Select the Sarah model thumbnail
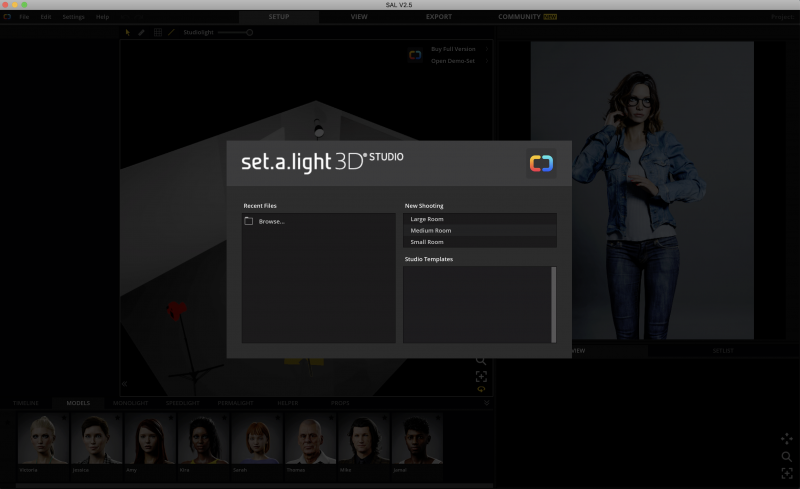Image resolution: width=800 pixels, height=489 pixels. tap(257, 439)
